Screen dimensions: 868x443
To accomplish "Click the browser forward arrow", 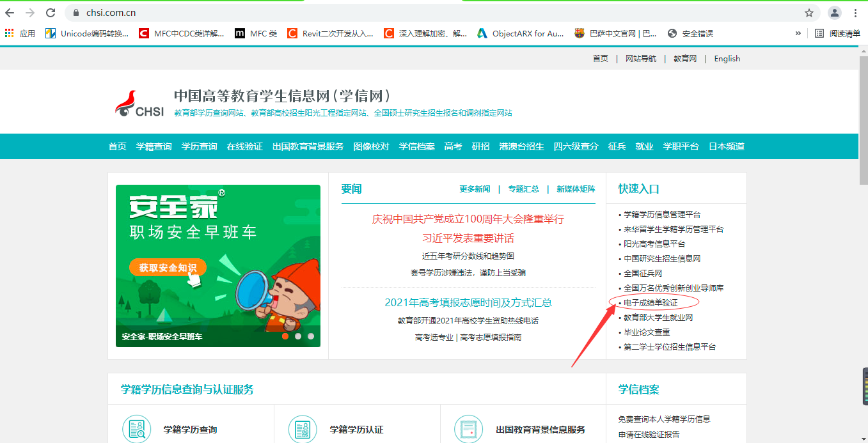I will [29, 13].
